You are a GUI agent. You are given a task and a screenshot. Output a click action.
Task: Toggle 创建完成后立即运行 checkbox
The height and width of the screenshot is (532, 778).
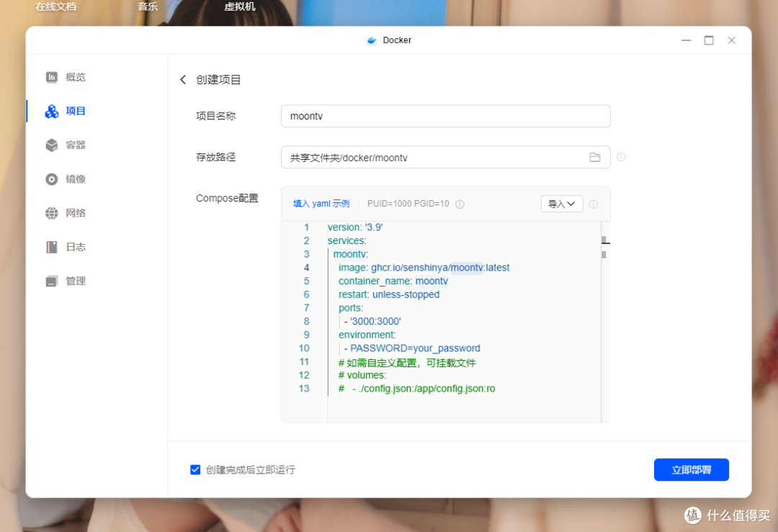tap(195, 469)
